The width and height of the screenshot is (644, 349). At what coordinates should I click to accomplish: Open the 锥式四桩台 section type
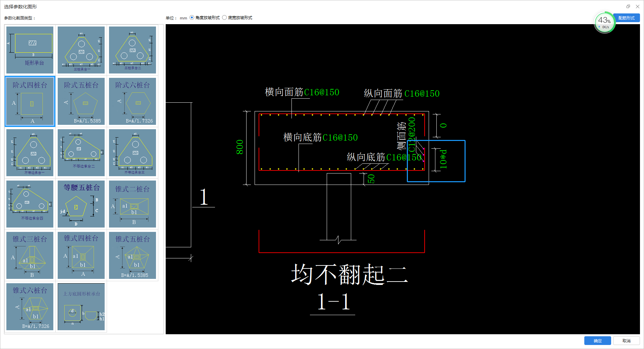(x=81, y=255)
